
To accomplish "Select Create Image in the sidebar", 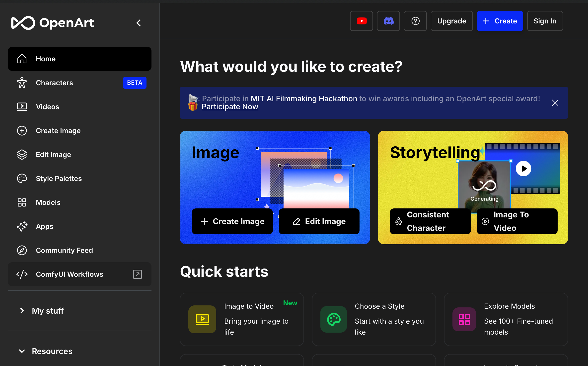I will click(80, 131).
